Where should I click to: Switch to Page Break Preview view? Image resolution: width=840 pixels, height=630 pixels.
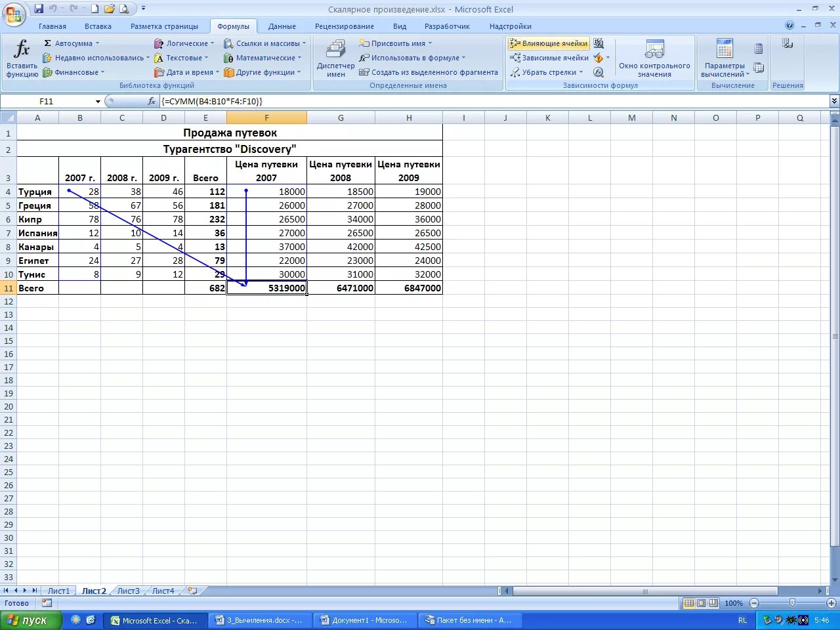[713, 602]
